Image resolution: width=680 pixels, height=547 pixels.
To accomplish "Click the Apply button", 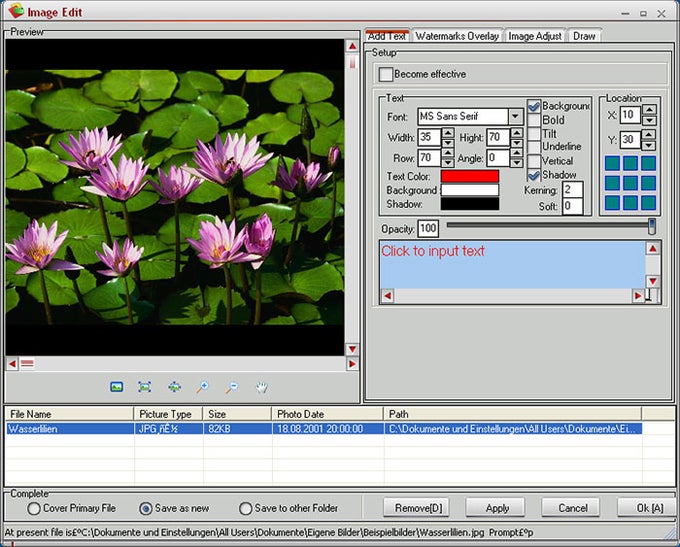I will (x=496, y=508).
